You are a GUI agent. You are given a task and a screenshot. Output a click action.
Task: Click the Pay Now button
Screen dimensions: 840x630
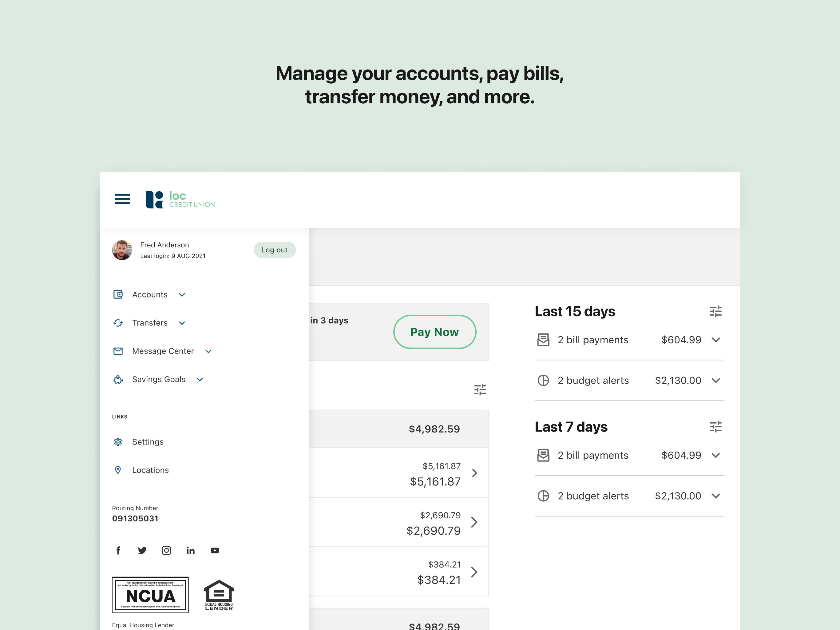[435, 332]
